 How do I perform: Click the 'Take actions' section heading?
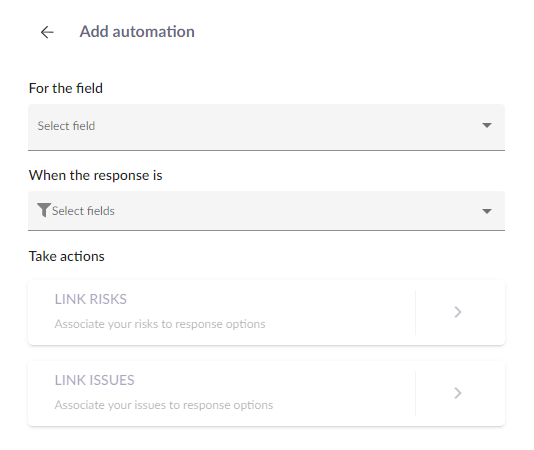(67, 256)
